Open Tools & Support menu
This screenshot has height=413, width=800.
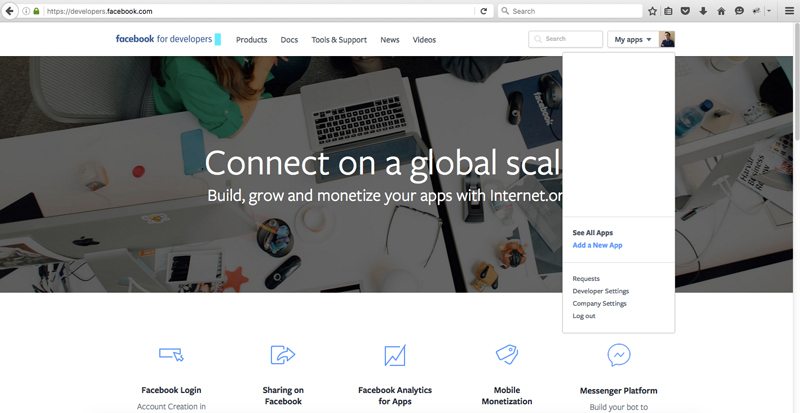(x=339, y=40)
